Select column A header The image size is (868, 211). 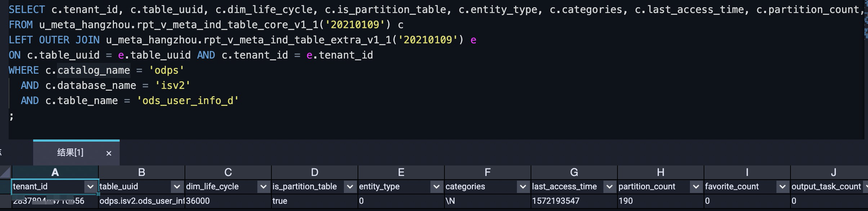tap(55, 173)
